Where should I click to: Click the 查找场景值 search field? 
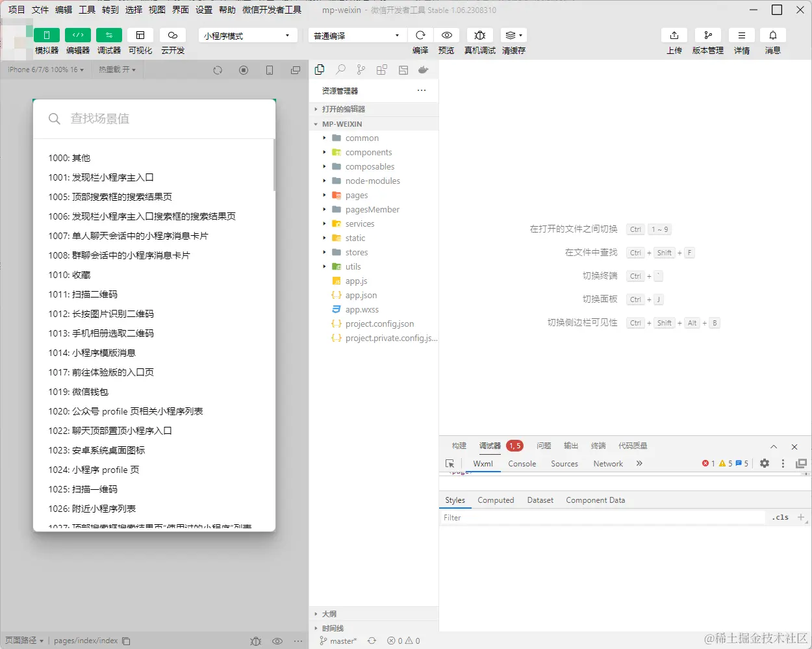tap(155, 119)
